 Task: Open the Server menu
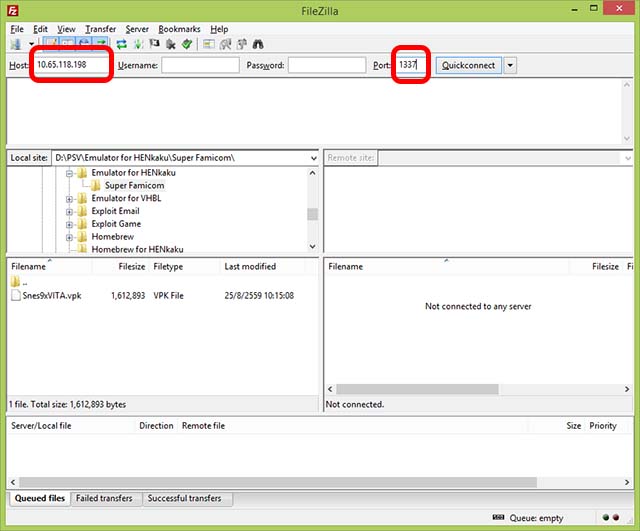pyautogui.click(x=137, y=29)
